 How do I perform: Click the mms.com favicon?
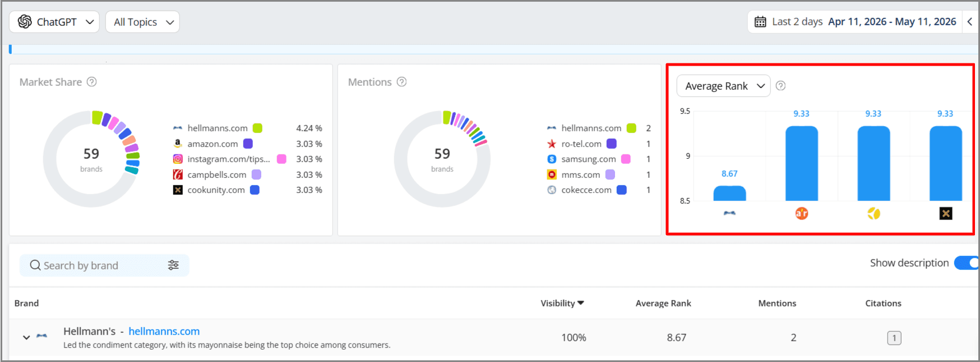point(552,175)
